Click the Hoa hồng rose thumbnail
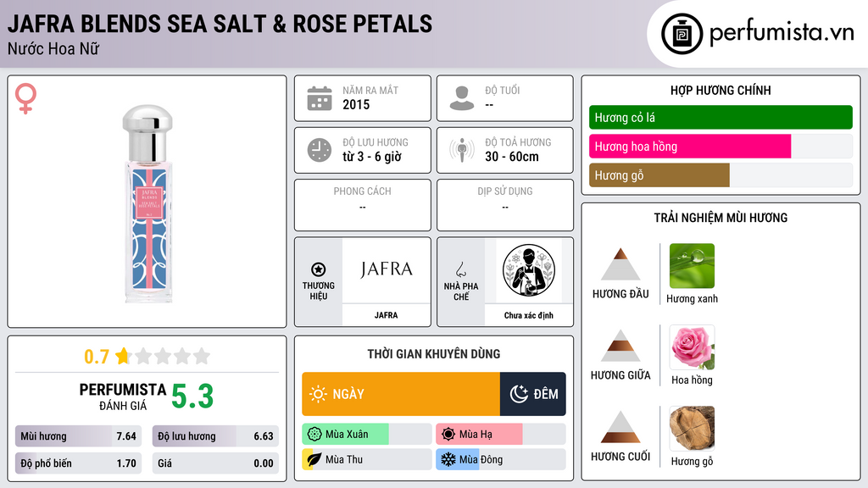The height and width of the screenshot is (488, 868). (692, 347)
